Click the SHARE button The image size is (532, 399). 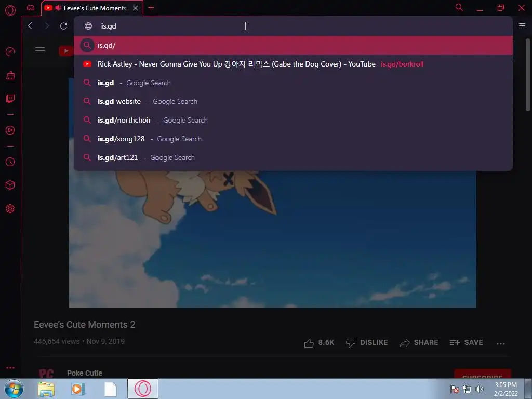[x=419, y=343]
